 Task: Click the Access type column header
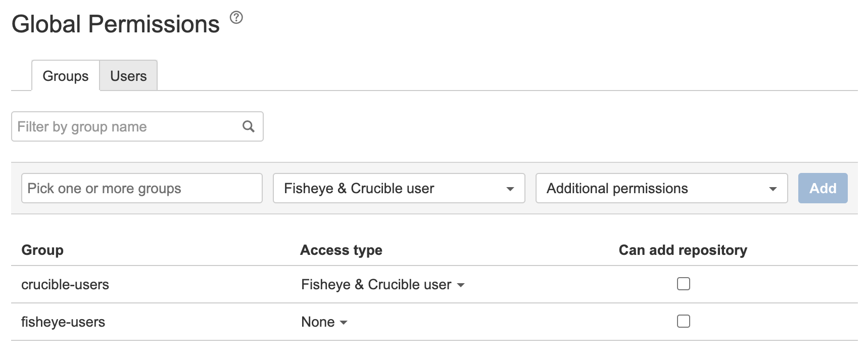[341, 250]
